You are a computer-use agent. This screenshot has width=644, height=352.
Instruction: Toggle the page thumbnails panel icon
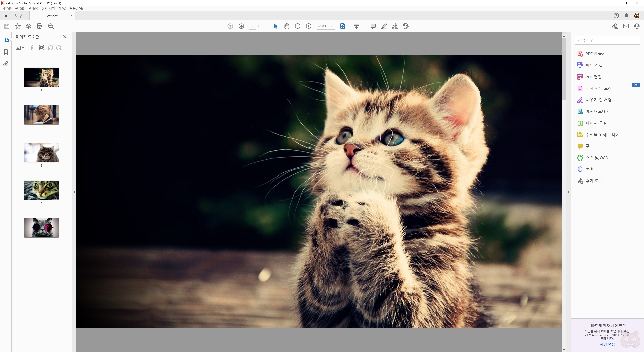(6, 40)
